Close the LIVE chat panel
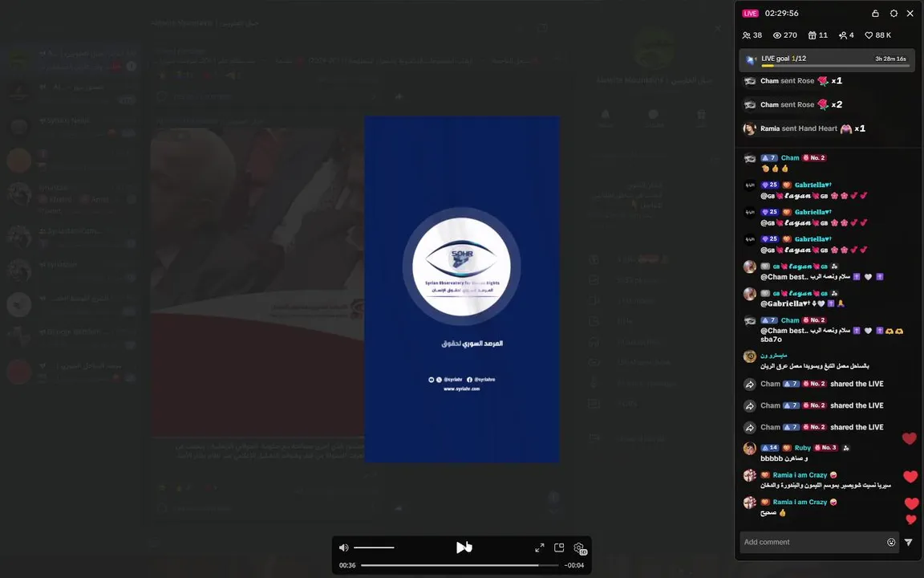924x578 pixels. [x=910, y=13]
